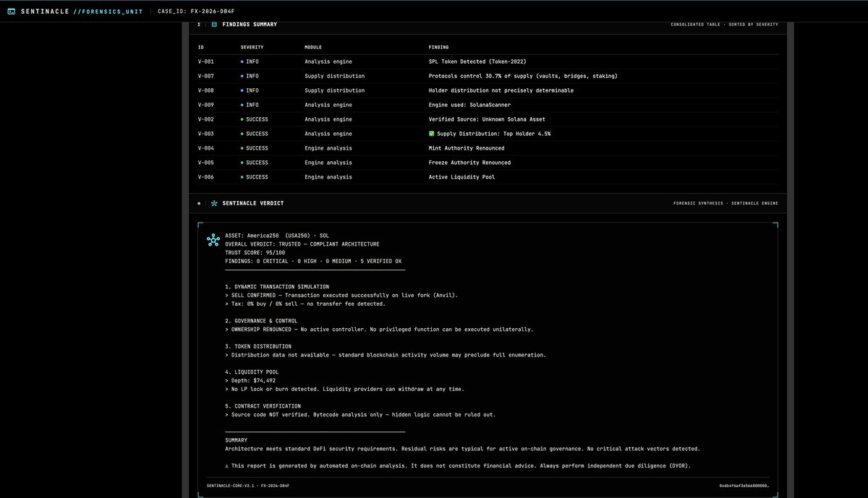The image size is (868, 498).
Task: Select finding row V-005
Action: tap(488, 163)
